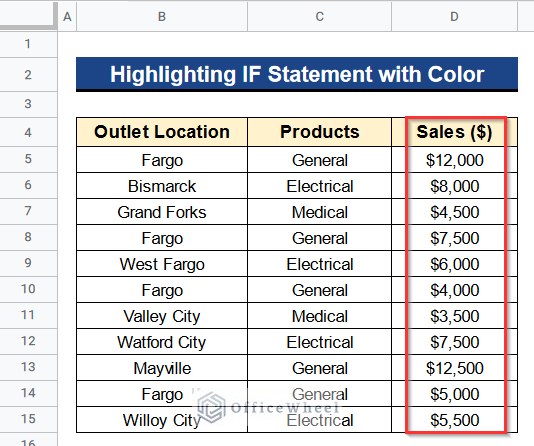Click the $8,000 sales cell

click(x=454, y=186)
